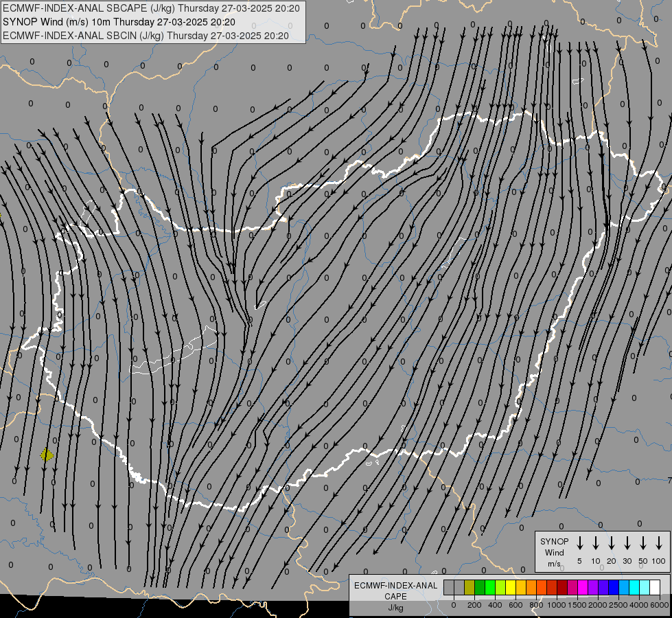Click the wind legend arrow above 10
The width and height of the screenshot is (672, 618).
pyautogui.click(x=596, y=542)
